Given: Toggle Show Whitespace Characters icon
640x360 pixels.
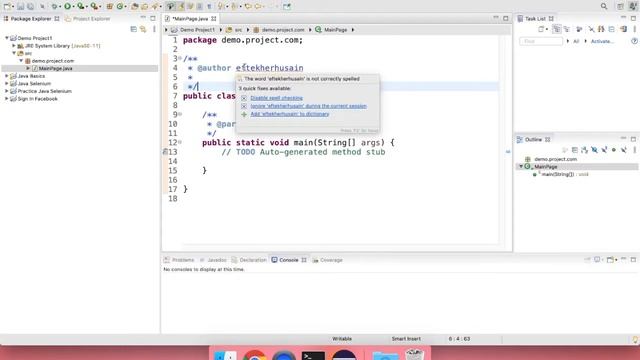Looking at the screenshot, I should click(209, 6).
